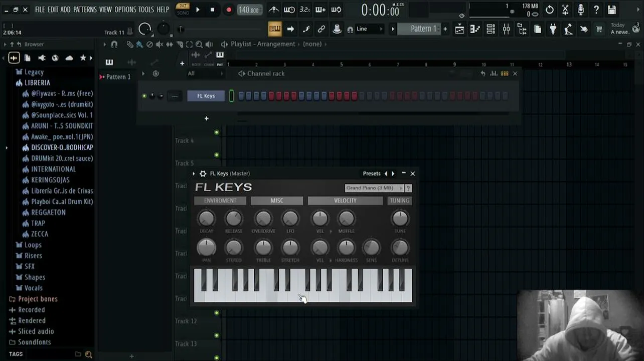Add a channel with the plus button
Viewport: 644px width, 361px height.
[206, 118]
